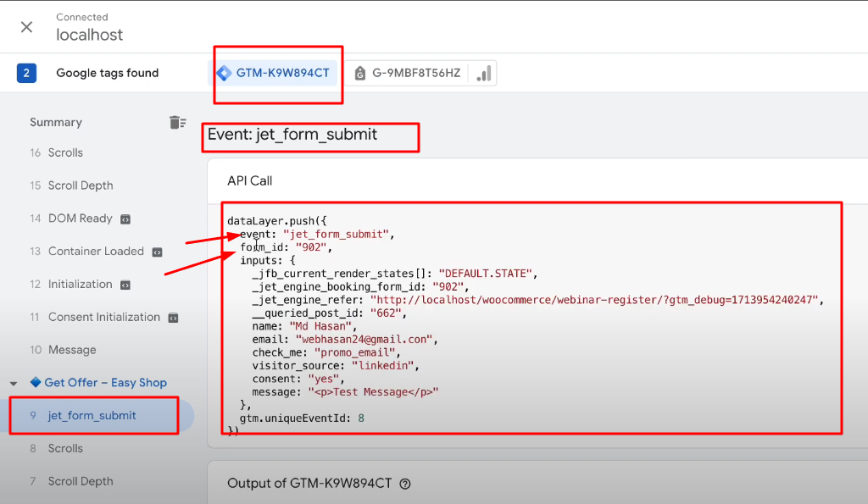Clear the event list with trash icon
868x504 pixels.
pos(177,122)
